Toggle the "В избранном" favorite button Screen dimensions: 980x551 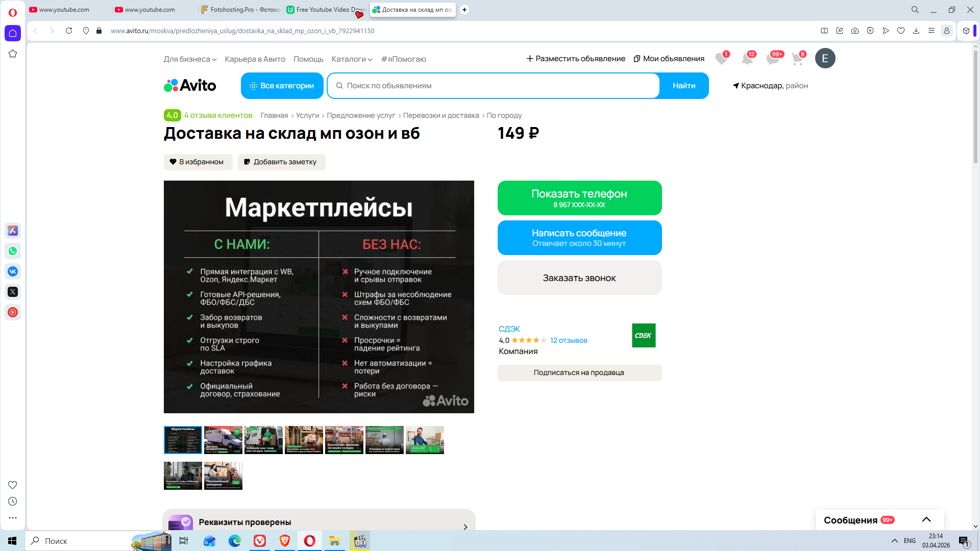(x=198, y=162)
